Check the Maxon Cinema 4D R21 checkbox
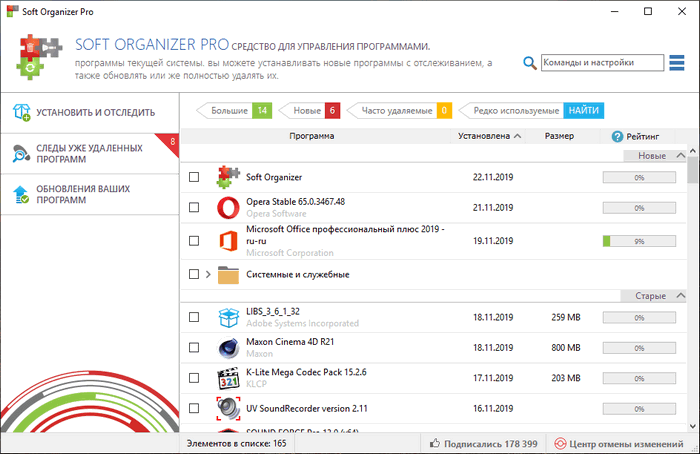The image size is (700, 454). (194, 348)
